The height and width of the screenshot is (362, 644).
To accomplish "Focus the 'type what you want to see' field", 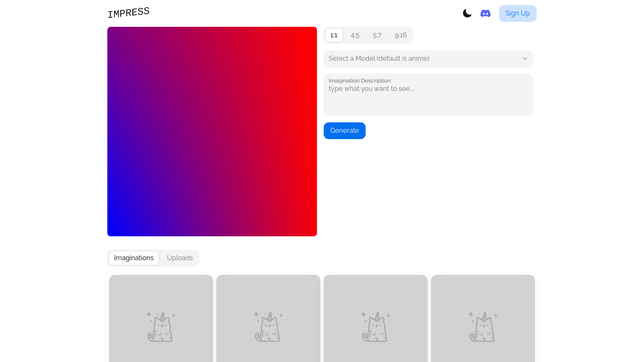I will point(428,99).
